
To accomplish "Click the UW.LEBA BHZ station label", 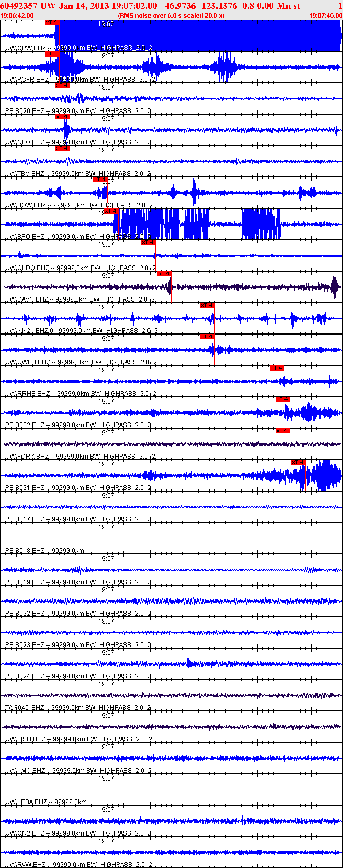I will pos(26,802).
